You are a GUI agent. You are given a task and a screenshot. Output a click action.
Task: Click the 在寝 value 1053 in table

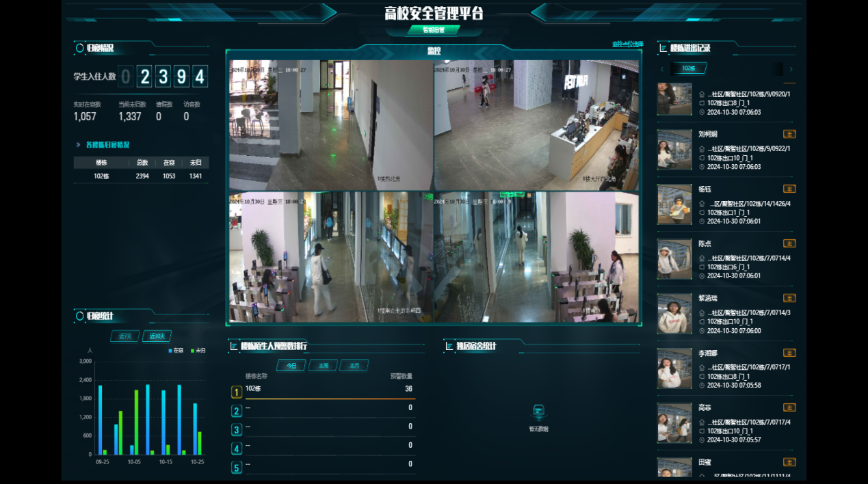tap(169, 176)
